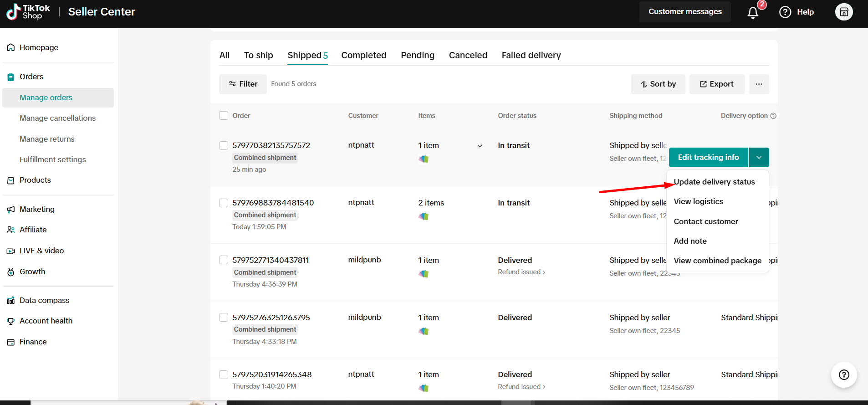Toggle the Edit tracking info dropdown arrow
Screen dimensions: 868x405
pos(759,157)
